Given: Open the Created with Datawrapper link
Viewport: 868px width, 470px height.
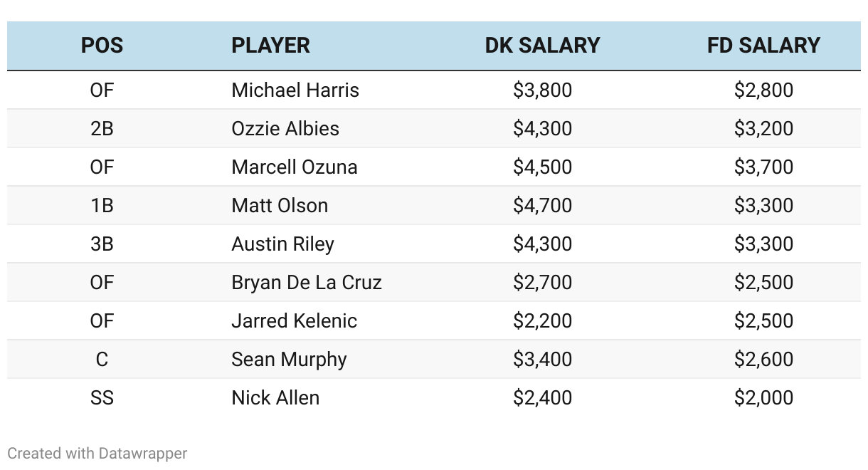Looking at the screenshot, I should [x=97, y=453].
